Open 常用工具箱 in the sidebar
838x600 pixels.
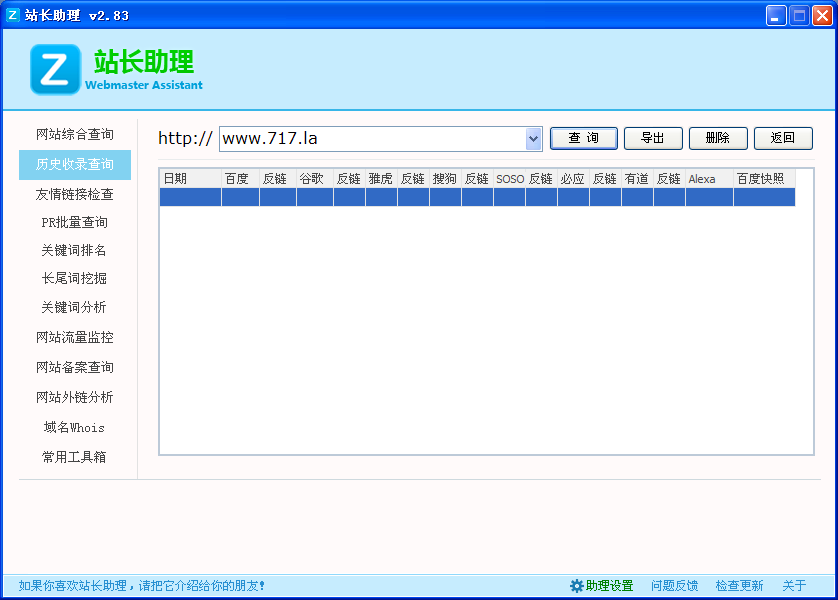(75, 457)
